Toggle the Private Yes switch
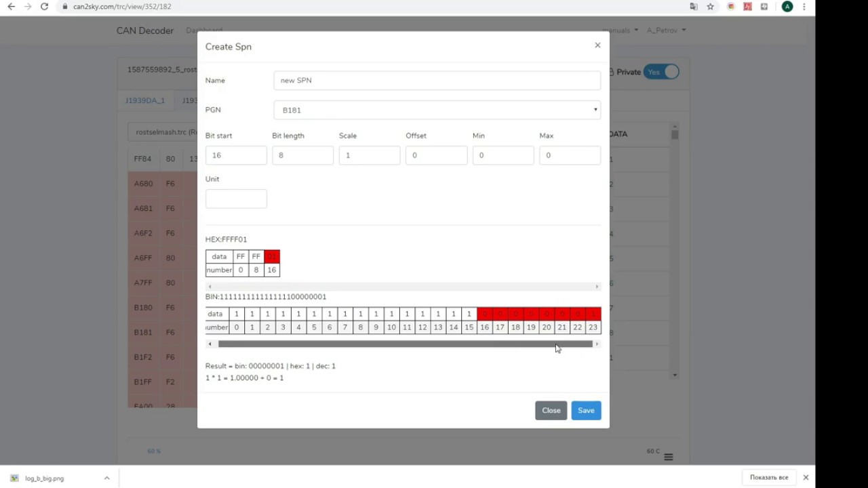868x488 pixels. click(661, 72)
